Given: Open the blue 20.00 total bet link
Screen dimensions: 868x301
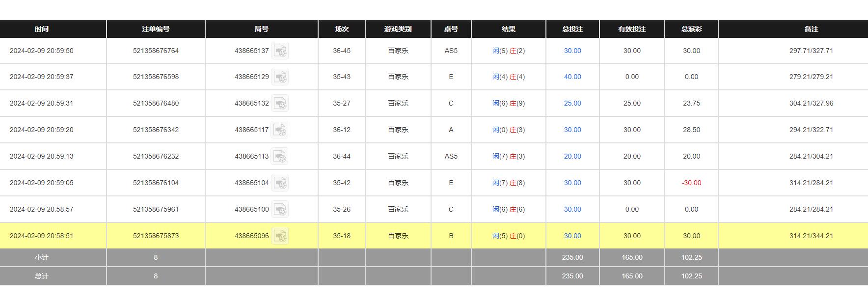Looking at the screenshot, I should (572, 157).
